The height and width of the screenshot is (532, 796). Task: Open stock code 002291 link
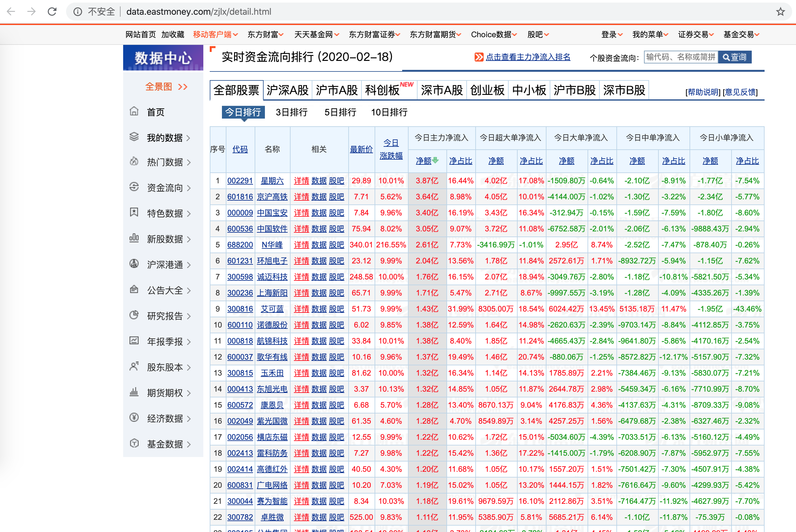pyautogui.click(x=240, y=181)
